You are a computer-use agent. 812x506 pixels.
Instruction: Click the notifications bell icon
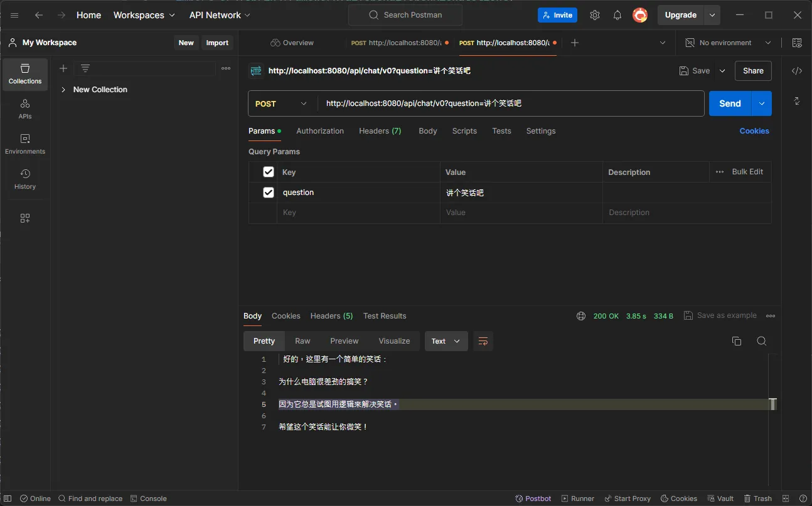617,15
